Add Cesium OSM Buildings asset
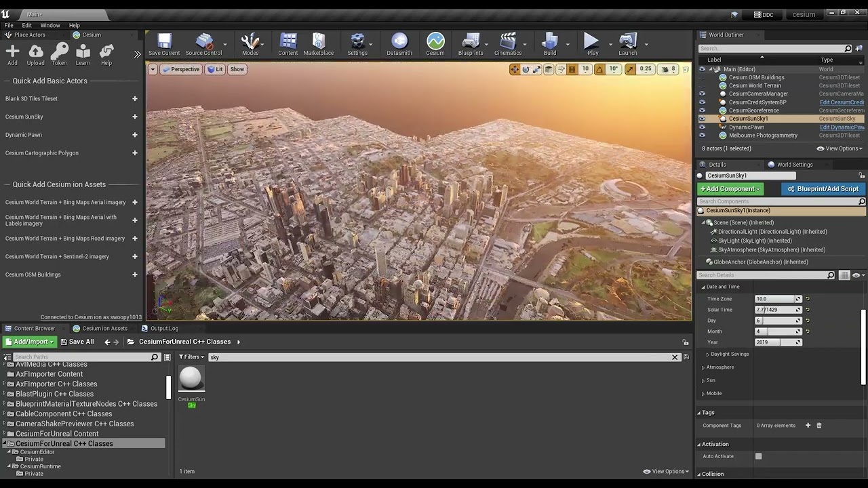This screenshot has width=868, height=488. (x=134, y=274)
